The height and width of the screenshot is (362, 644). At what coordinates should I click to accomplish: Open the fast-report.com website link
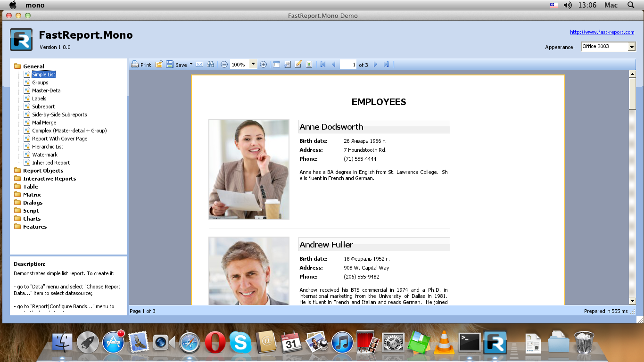click(602, 32)
